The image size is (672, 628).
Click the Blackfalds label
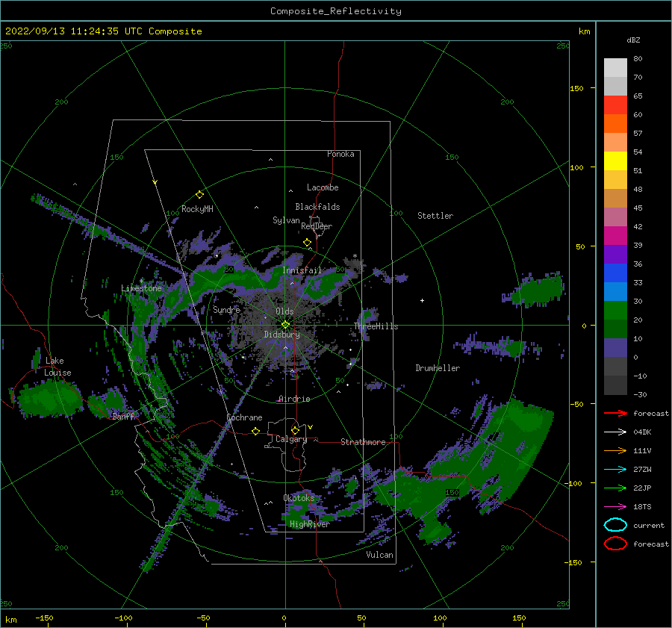pyautogui.click(x=317, y=207)
